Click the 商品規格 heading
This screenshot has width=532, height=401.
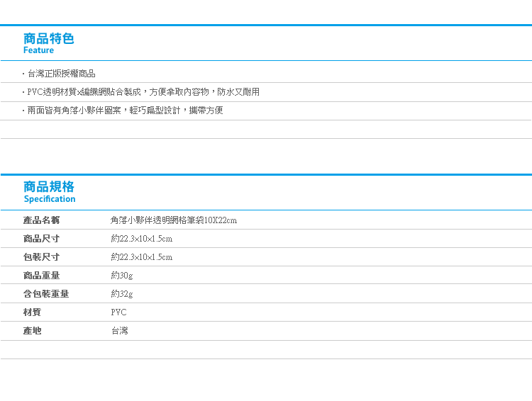tap(48, 187)
